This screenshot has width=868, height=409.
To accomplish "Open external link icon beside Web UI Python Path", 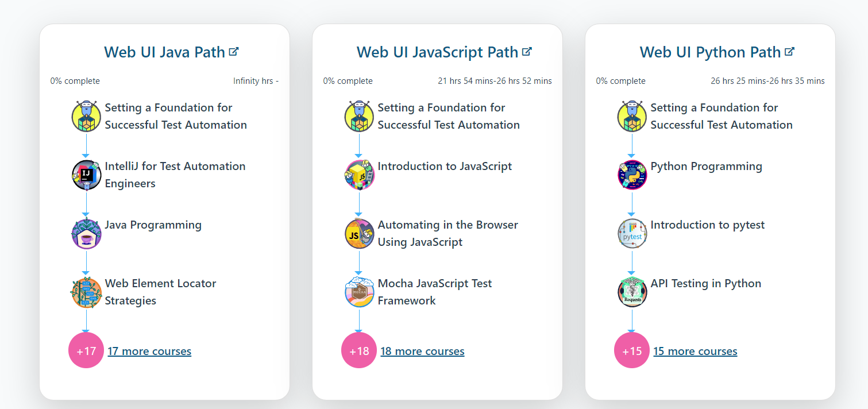I will [789, 52].
